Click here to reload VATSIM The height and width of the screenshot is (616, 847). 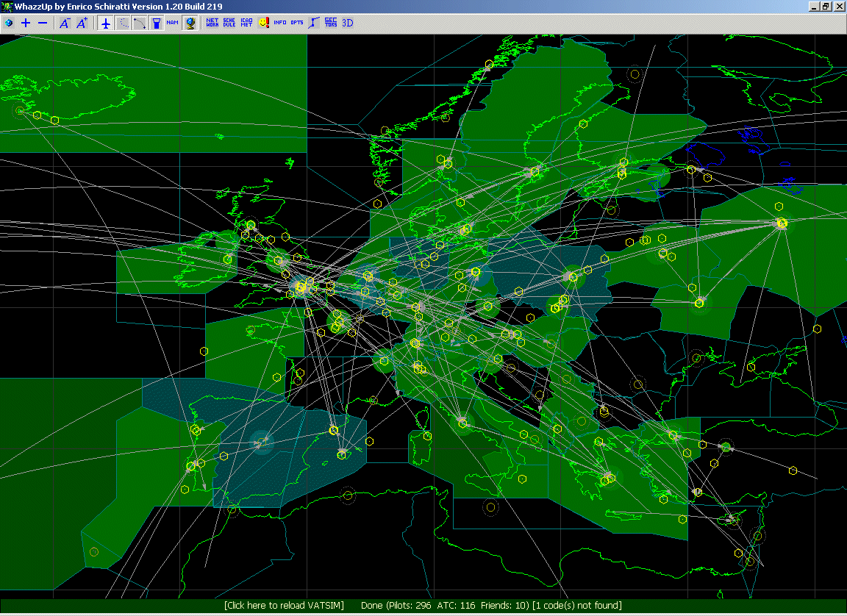tap(282, 605)
